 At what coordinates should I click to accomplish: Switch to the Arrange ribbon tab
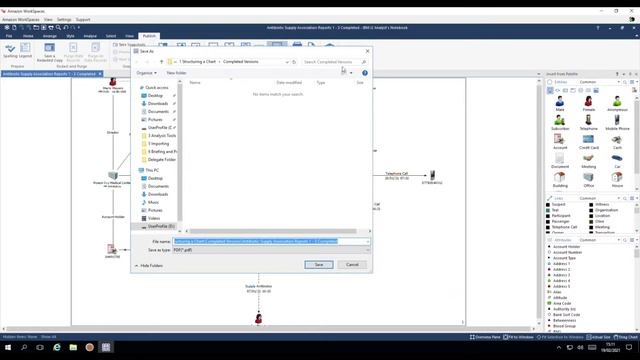coord(49,36)
